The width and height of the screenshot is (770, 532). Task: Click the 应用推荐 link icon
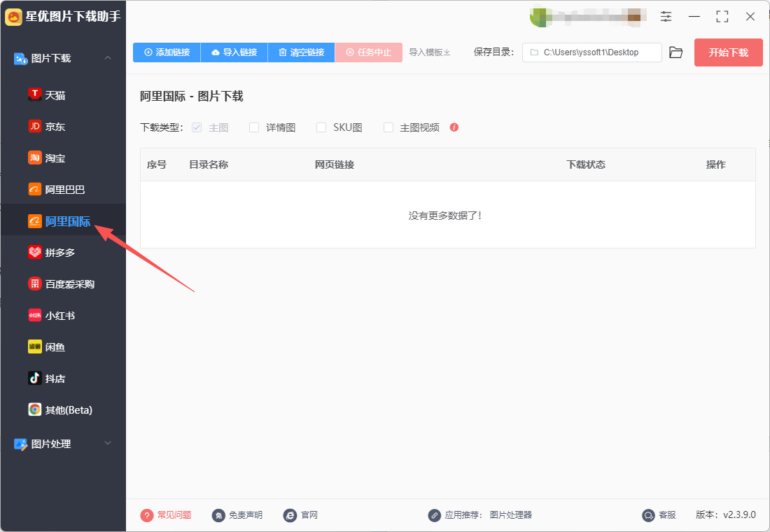(x=434, y=515)
